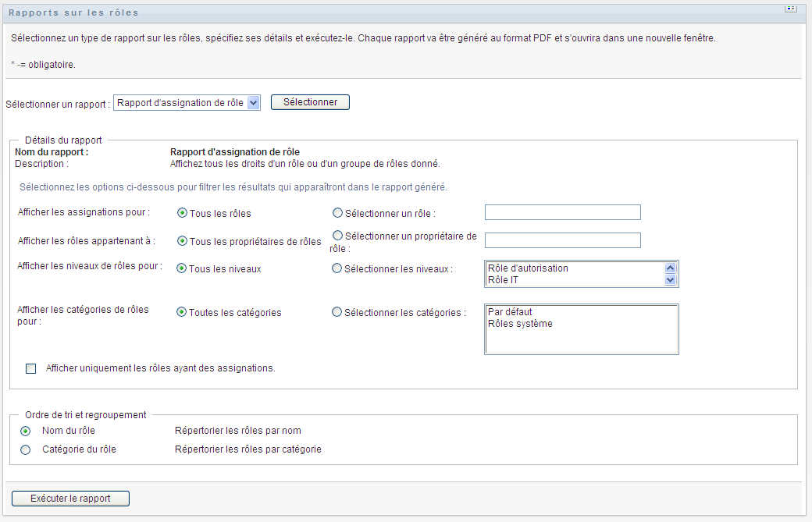The height and width of the screenshot is (522, 812).
Task: Pick 'Rôles système' in categories list
Action: coord(520,324)
